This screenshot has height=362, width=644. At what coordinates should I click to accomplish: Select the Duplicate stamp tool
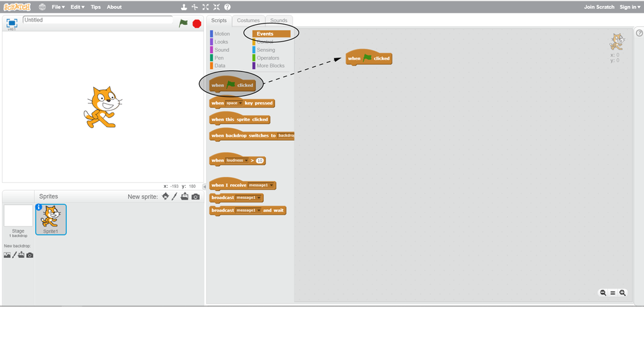pyautogui.click(x=184, y=7)
